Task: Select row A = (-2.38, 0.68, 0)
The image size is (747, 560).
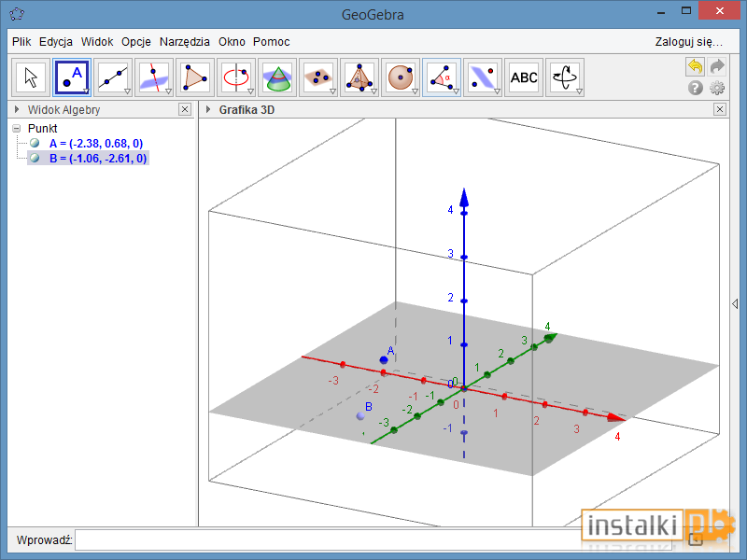Action: [x=96, y=144]
